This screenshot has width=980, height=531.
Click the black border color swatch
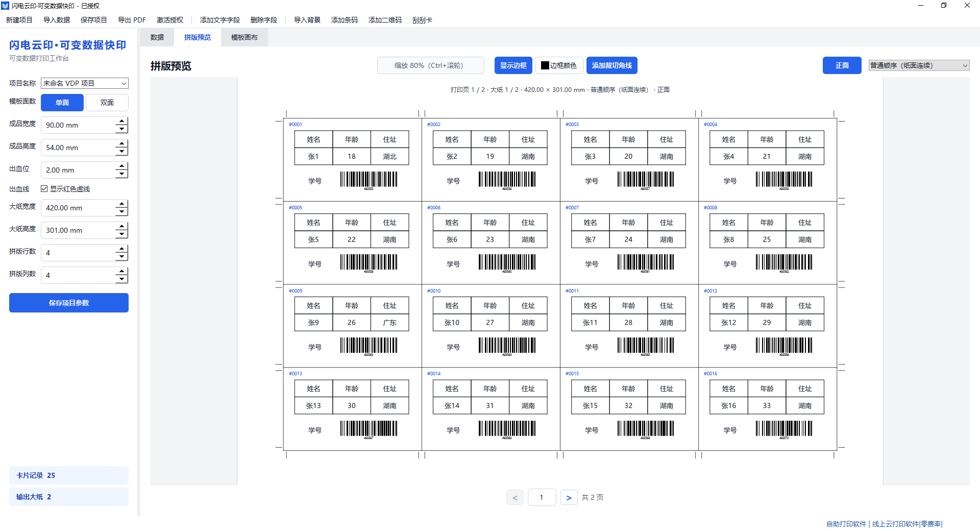tap(545, 65)
